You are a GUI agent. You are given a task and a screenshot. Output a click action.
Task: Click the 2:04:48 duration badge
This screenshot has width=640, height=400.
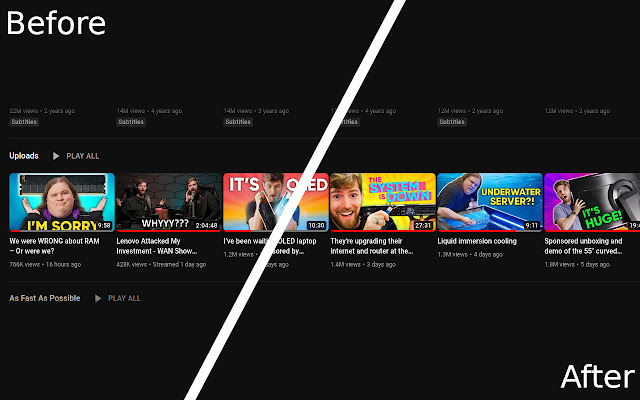tap(207, 225)
